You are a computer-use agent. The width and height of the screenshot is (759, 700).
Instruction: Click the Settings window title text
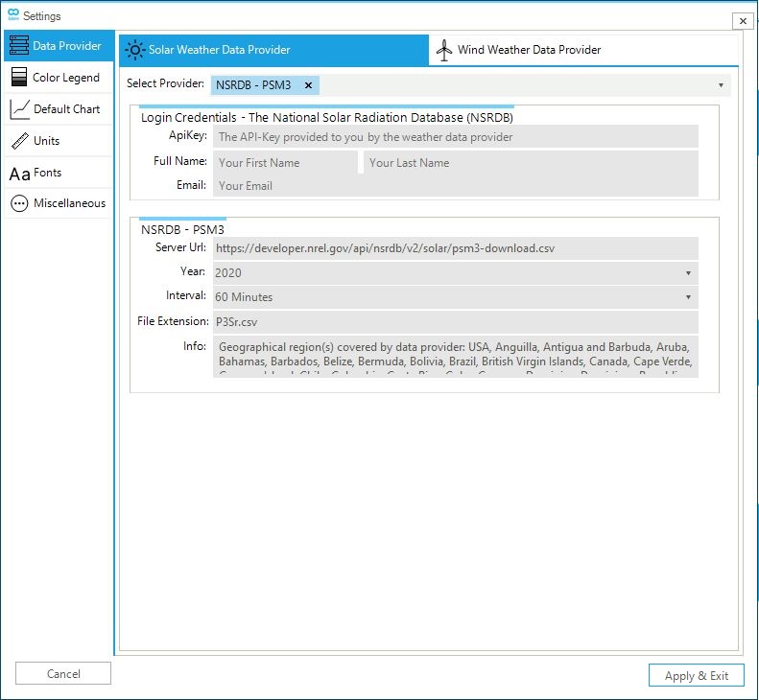tap(42, 16)
